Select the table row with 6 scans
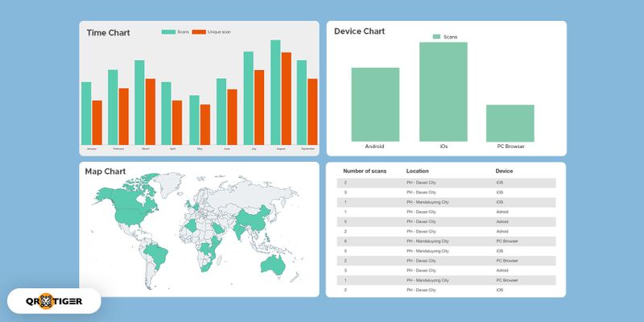The width and height of the screenshot is (644, 322). (x=446, y=241)
